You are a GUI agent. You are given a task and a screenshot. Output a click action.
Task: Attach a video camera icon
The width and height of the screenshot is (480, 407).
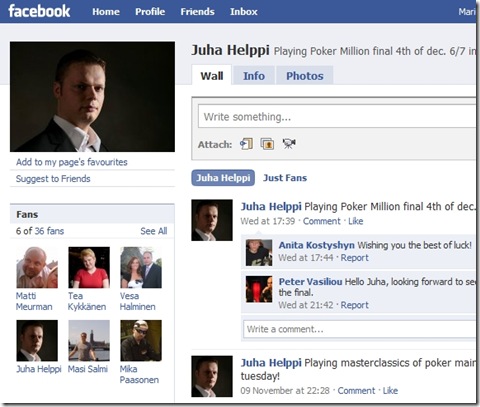[x=289, y=144]
